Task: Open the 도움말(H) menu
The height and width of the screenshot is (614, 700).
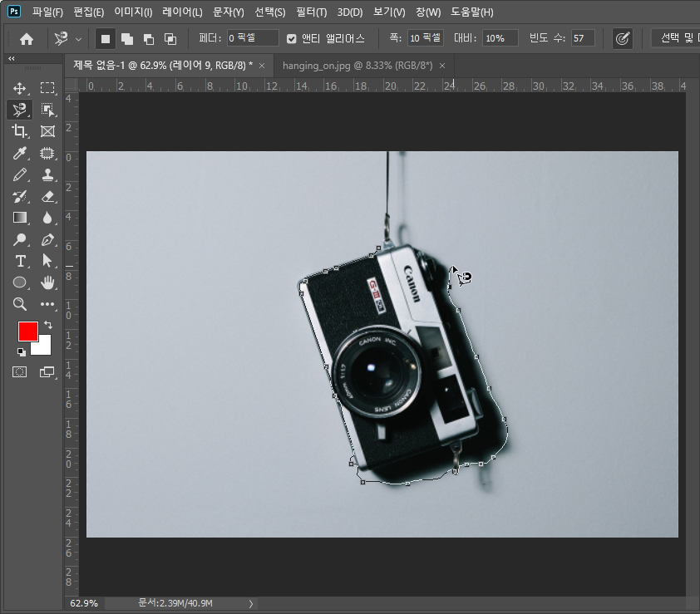Action: coord(472,12)
